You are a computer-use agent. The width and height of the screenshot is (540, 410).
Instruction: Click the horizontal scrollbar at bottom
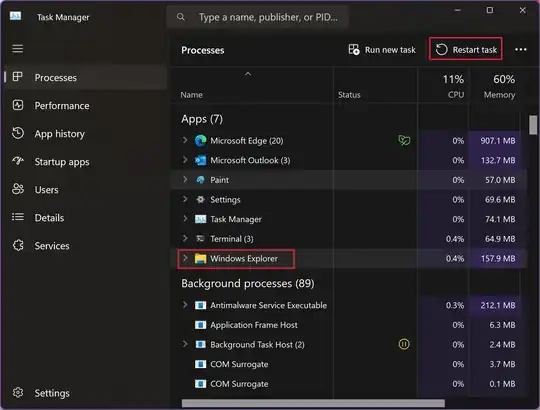pos(313,403)
